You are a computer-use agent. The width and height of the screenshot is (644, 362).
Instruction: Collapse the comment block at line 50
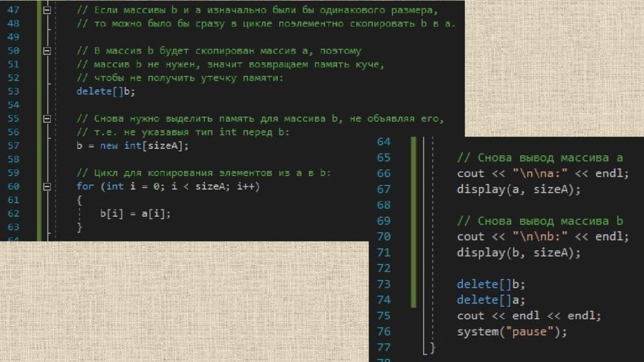coord(47,51)
